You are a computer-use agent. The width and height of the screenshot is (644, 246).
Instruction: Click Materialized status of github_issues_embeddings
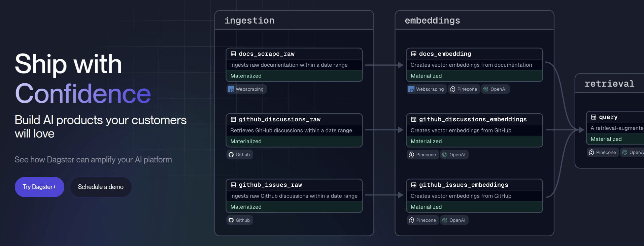click(474, 207)
